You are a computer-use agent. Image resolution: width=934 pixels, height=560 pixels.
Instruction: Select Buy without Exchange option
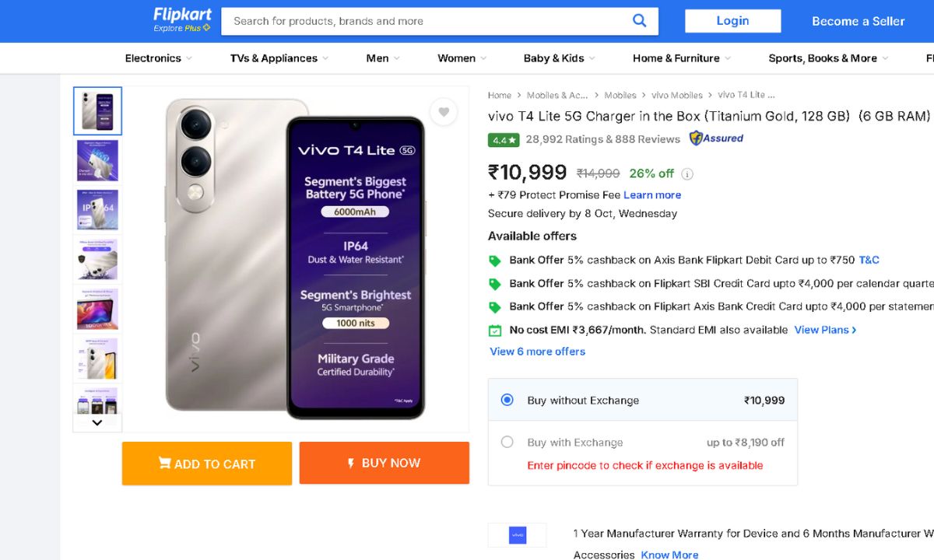[x=507, y=400]
